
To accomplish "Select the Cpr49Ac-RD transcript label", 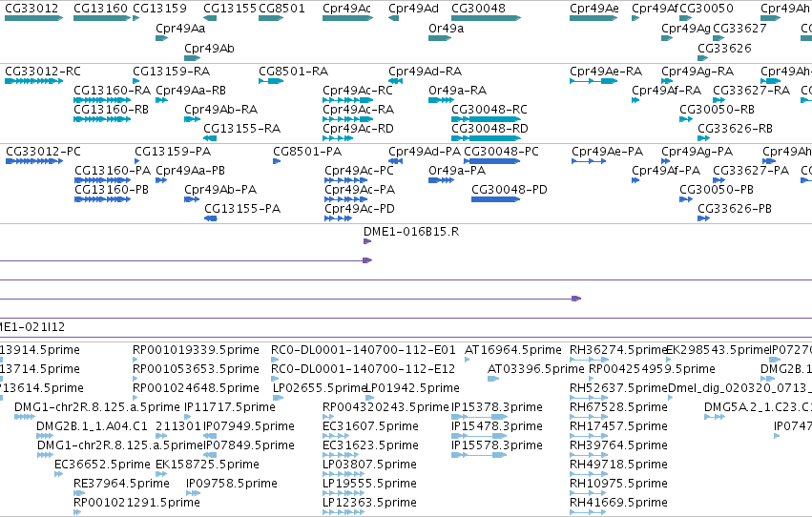I will pos(358,129).
